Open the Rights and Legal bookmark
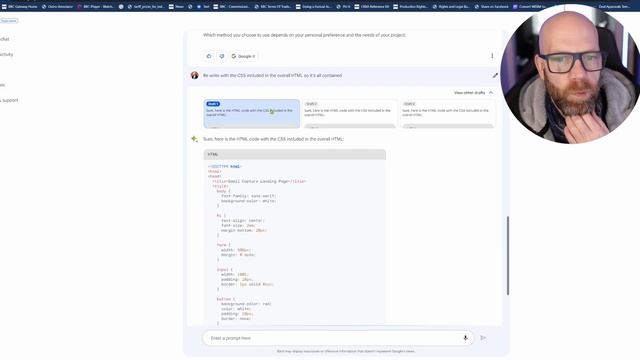Image resolution: width=640 pixels, height=360 pixels. (451, 7)
